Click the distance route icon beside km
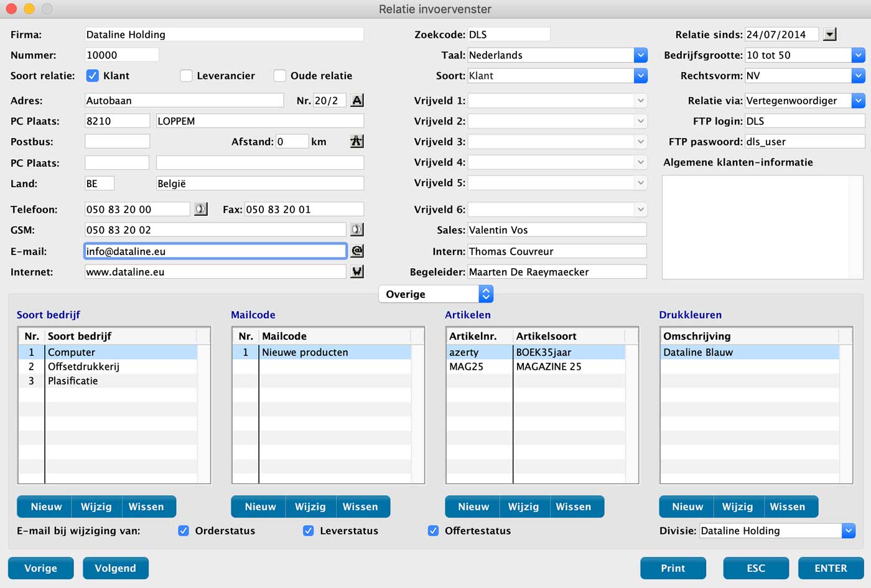This screenshot has width=871, height=588. click(357, 141)
